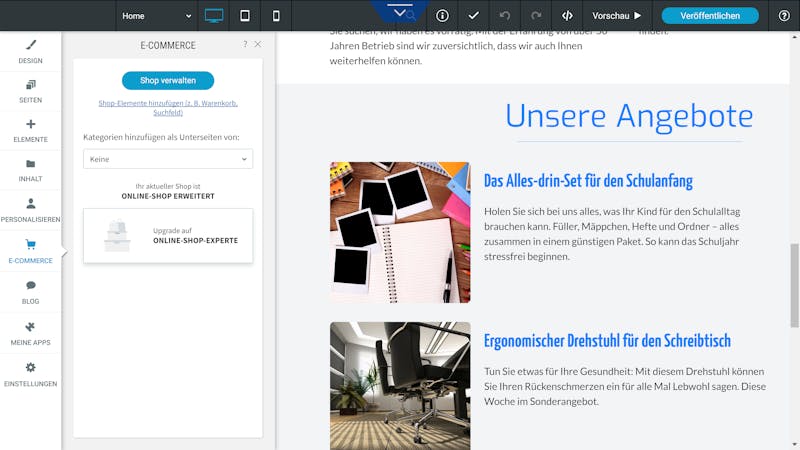The image size is (800, 450).
Task: Select the school supplies photo
Action: 400,232
